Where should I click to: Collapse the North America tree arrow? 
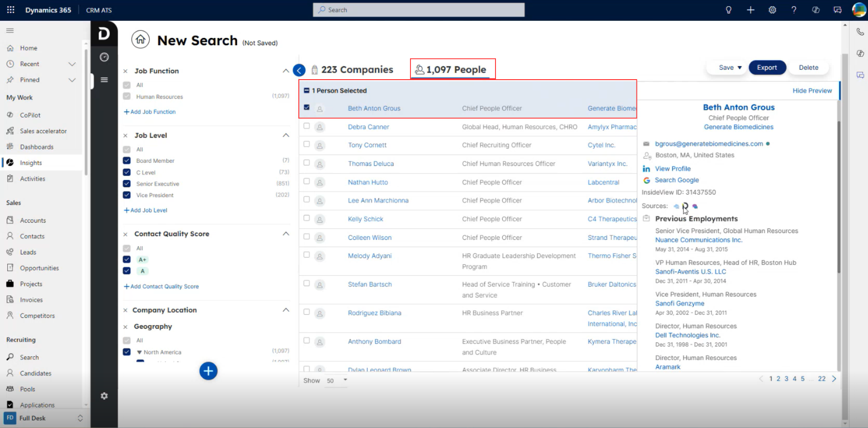[x=139, y=352]
